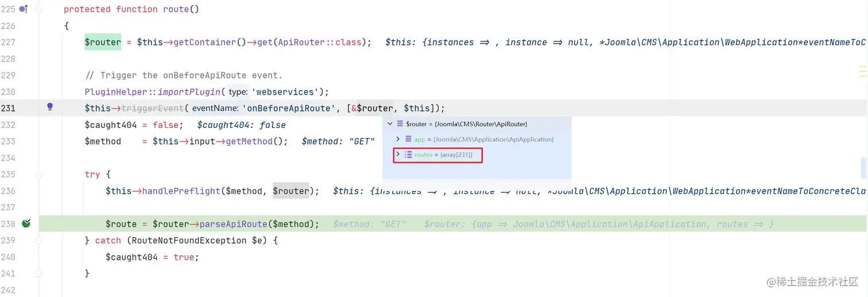This screenshot has width=868, height=297.
Task: Click the importPlugin method call
Action: click(x=189, y=92)
